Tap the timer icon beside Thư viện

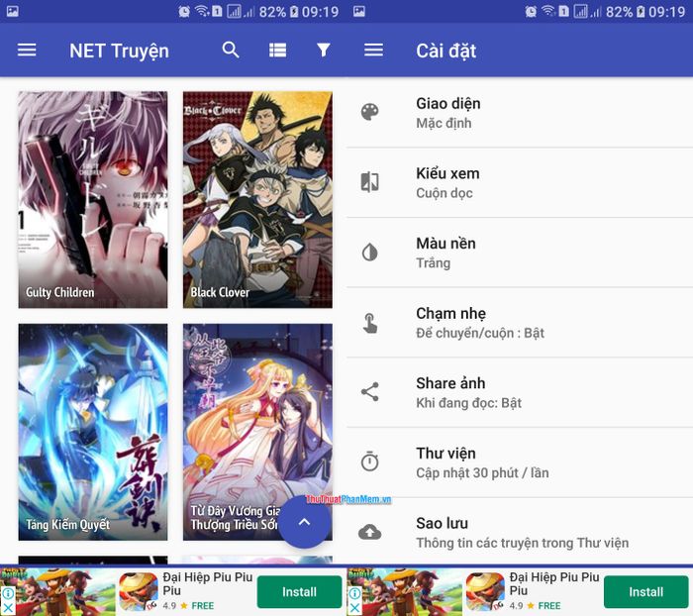(x=370, y=462)
